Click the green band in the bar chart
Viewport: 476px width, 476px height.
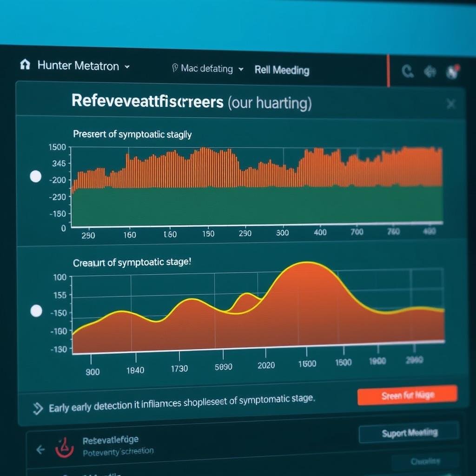256,205
